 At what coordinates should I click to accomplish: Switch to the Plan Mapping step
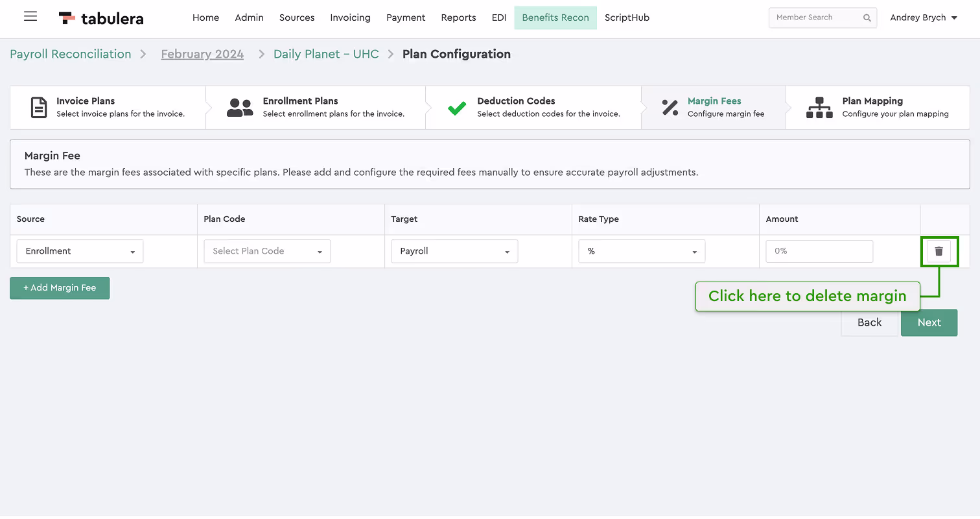[x=878, y=107]
